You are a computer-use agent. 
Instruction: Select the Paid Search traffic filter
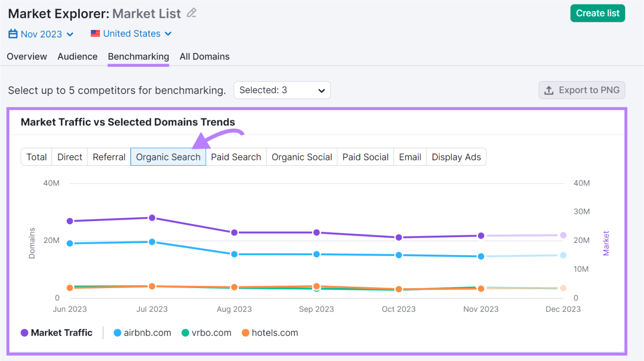[236, 156]
